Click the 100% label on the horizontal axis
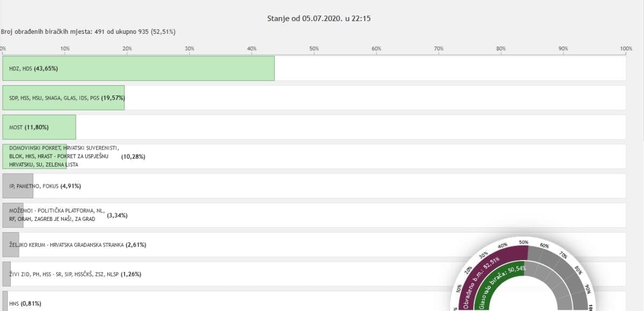This screenshot has height=311, width=644. pyautogui.click(x=626, y=49)
